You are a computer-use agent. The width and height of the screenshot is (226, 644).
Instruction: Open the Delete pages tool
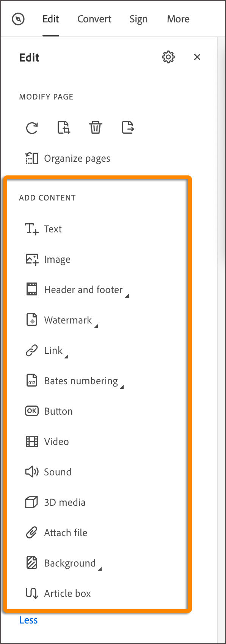96,128
